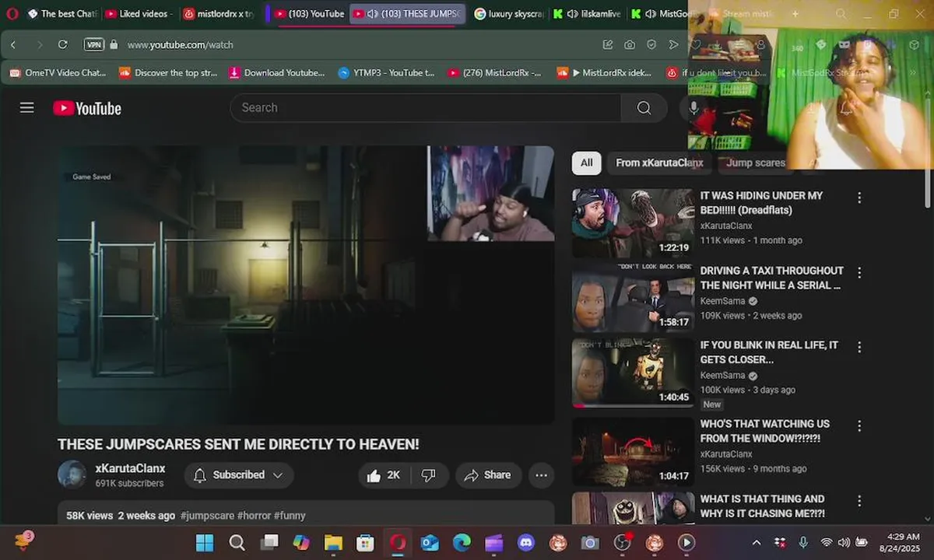Open the shield privacy protection icon
This screenshot has width=934, height=560.
(651, 44)
